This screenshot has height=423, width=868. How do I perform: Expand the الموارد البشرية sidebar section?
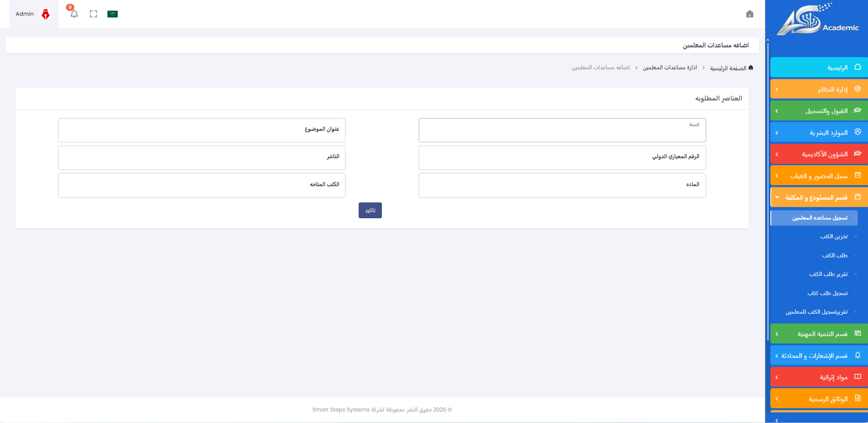click(x=819, y=132)
